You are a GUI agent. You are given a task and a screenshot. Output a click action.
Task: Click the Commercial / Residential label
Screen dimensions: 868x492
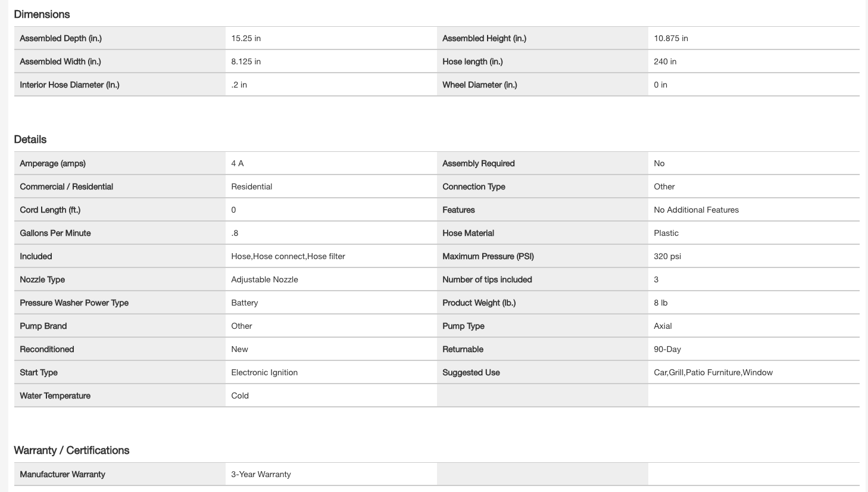66,186
